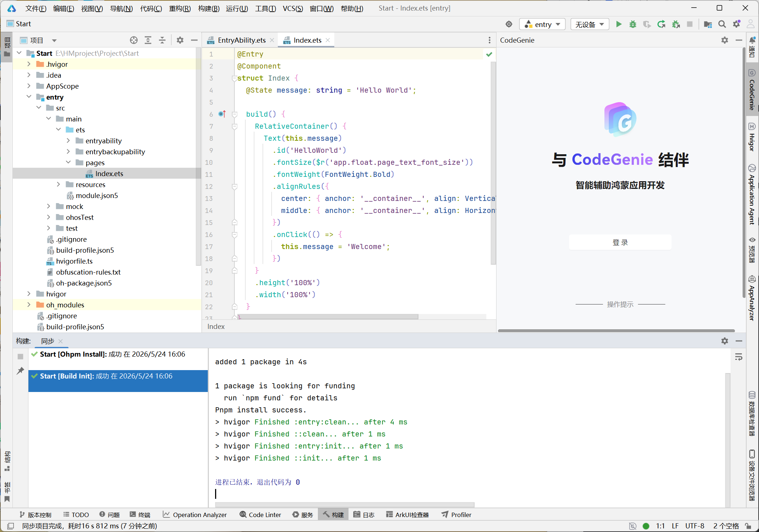Collapse build() with its gutter fold marker
The width and height of the screenshot is (759, 532).
235,114
